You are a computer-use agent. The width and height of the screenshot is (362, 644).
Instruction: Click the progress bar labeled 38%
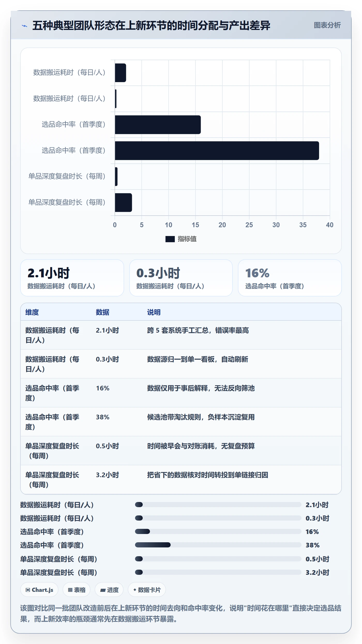pyautogui.click(x=218, y=545)
